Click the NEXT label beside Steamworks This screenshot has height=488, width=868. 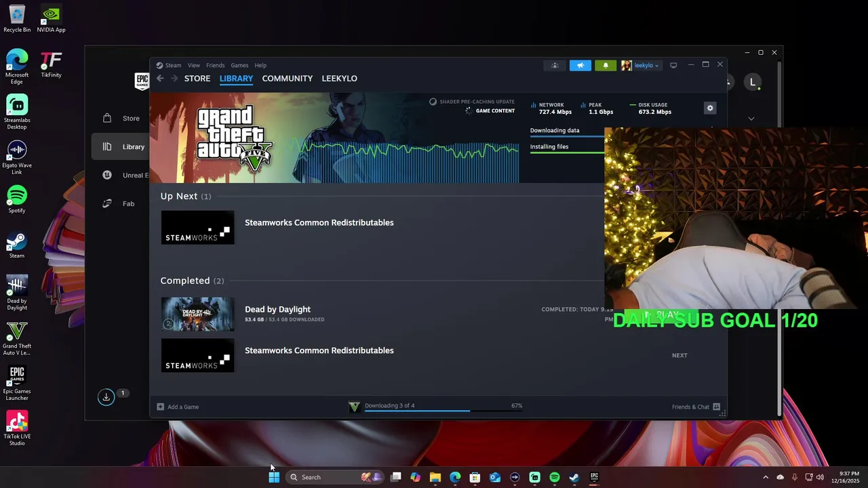pyautogui.click(x=679, y=355)
